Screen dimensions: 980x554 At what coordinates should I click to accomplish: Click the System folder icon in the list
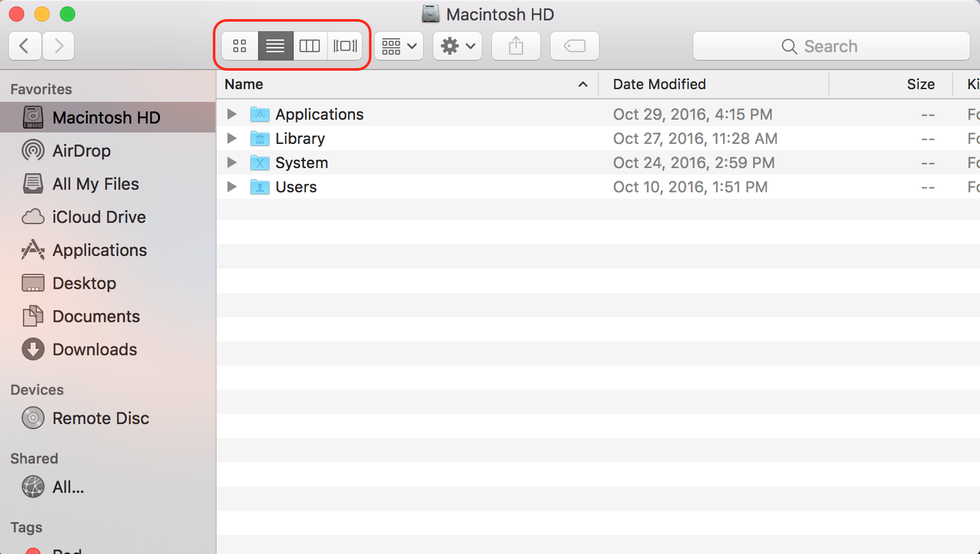click(x=260, y=162)
